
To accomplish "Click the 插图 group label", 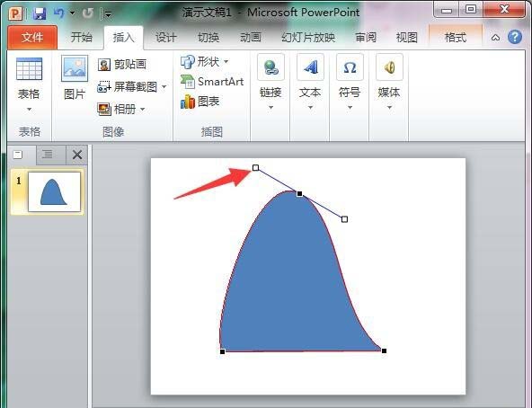I will tap(212, 132).
